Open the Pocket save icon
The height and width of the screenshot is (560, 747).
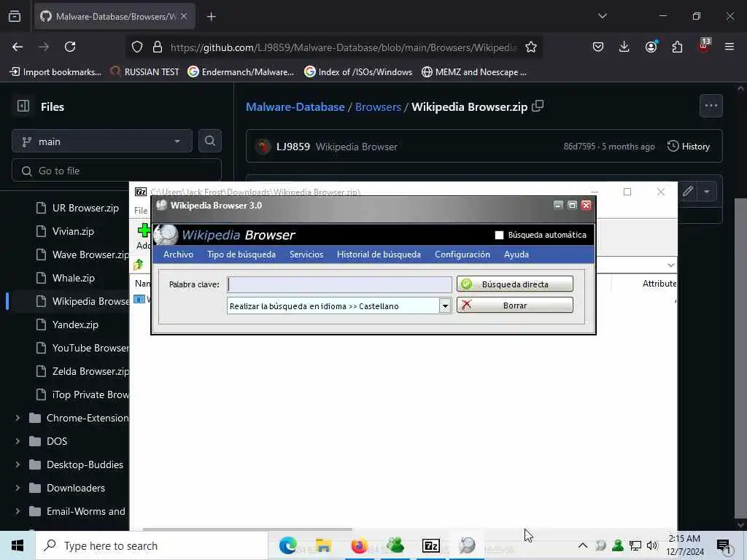click(598, 47)
